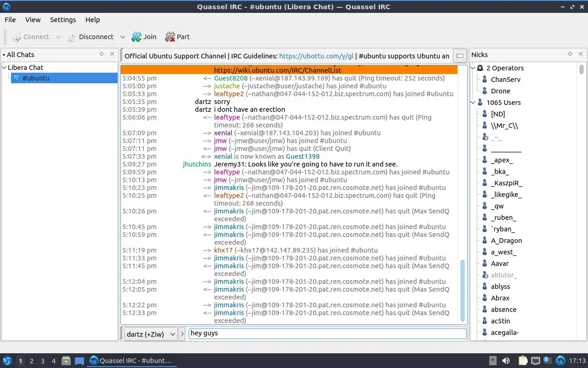Close the Nicks dock panel

(x=581, y=54)
